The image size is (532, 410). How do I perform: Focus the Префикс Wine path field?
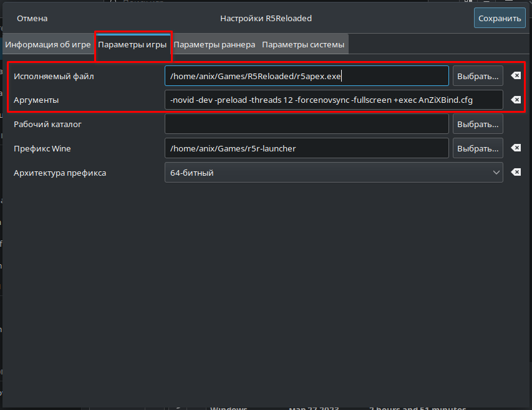[306, 148]
